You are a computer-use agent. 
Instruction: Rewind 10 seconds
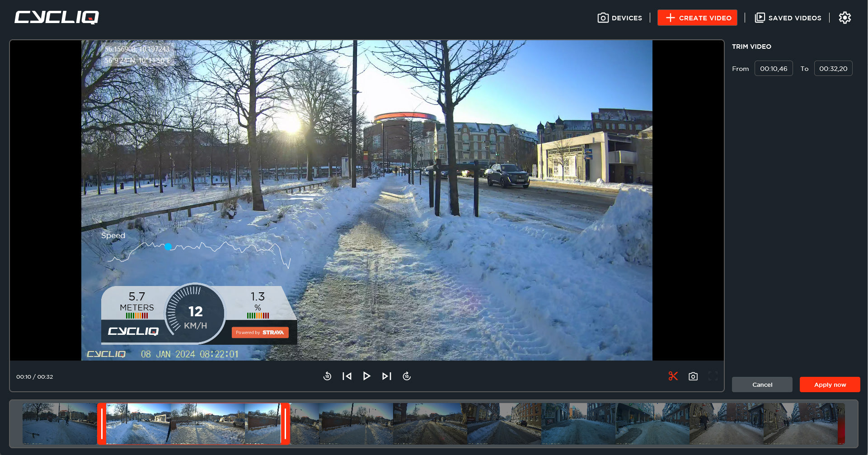click(327, 376)
